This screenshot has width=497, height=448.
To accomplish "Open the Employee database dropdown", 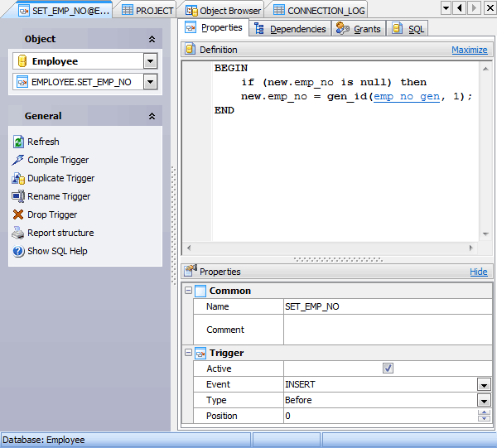I will (150, 61).
